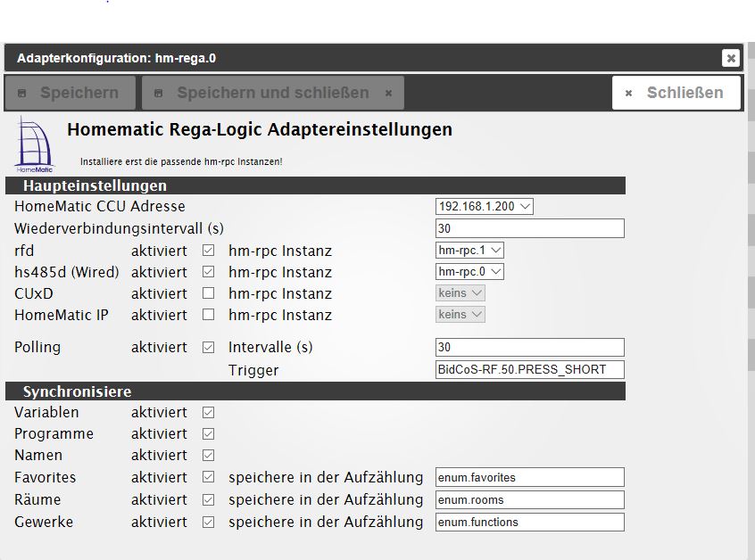Click the 'Installiere erst die passende hm-rpc Instanzen!' note

(x=181, y=161)
